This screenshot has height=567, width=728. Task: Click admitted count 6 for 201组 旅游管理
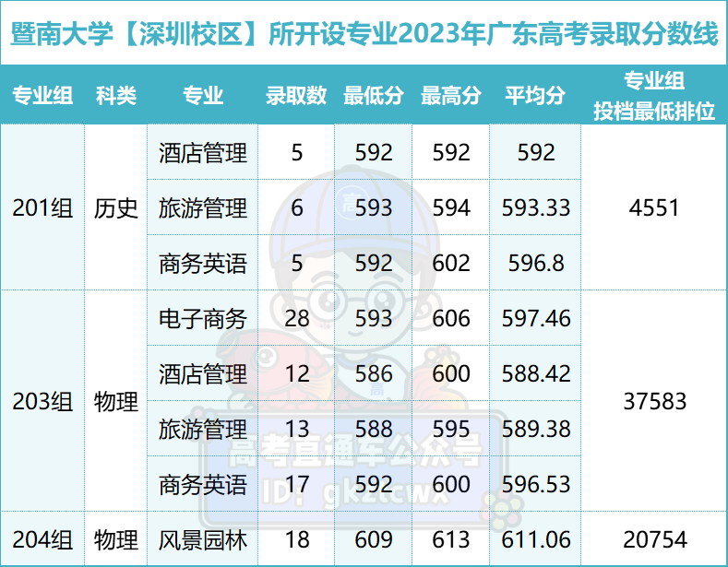click(x=297, y=207)
